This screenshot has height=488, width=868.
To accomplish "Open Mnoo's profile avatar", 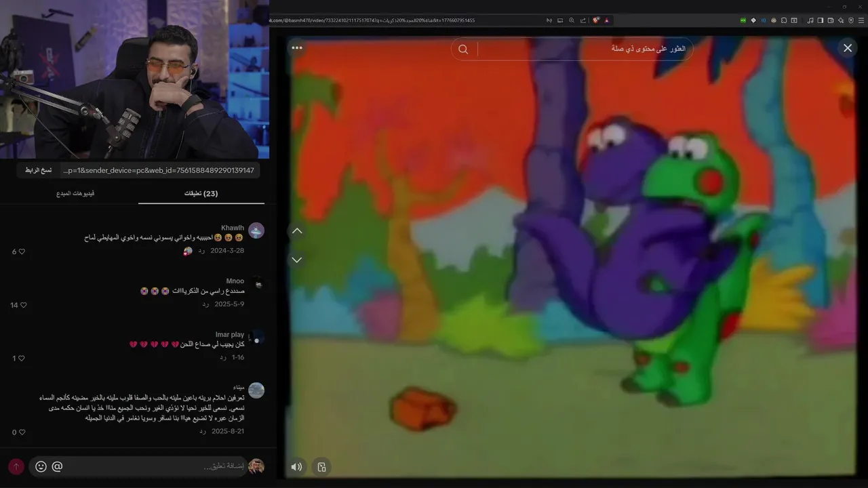I will [x=256, y=284].
